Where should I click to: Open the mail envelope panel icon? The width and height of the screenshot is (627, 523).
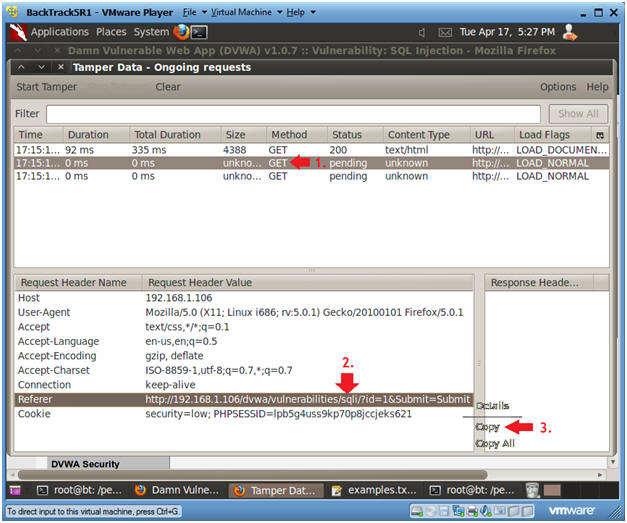tap(445, 32)
